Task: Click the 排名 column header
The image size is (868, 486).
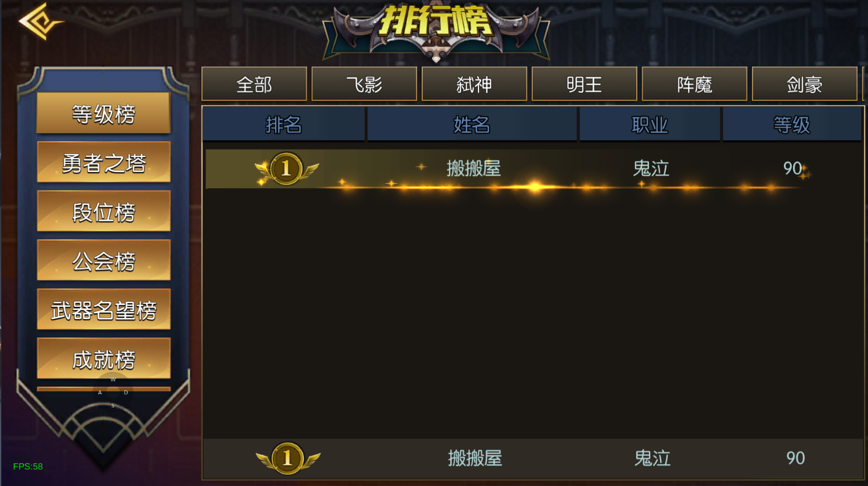Action: [284, 124]
